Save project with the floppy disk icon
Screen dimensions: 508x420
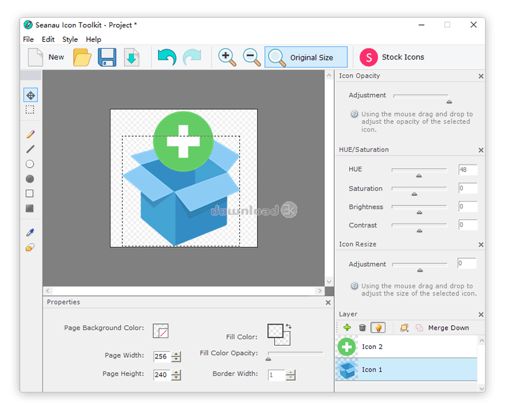107,57
